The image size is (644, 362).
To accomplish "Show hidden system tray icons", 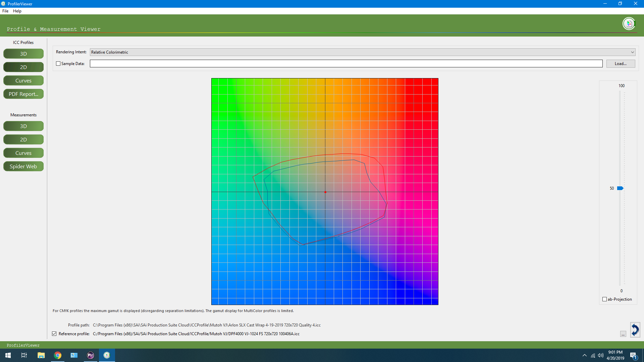I will coord(585,355).
